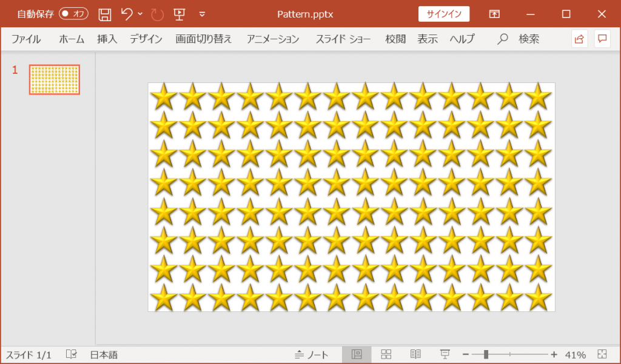The image size is (621, 364).
Task: Open Customize Quick Access Toolbar dropdown
Action: (202, 15)
